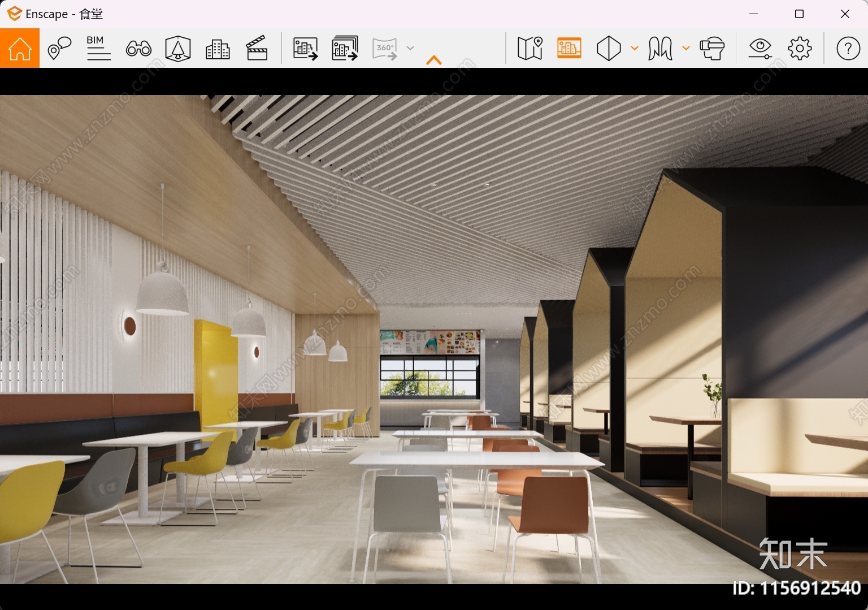Screen dimensions: 868x610
Task: Toggle BIM mode button
Action: pos(99,49)
